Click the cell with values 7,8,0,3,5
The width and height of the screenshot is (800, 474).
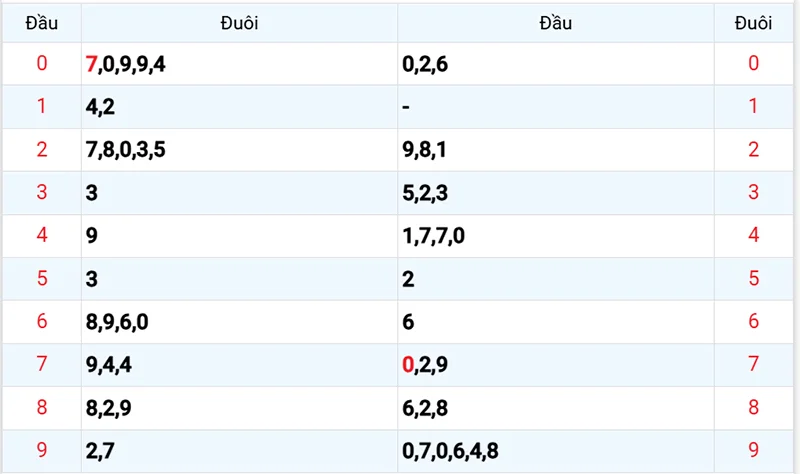pos(239,150)
